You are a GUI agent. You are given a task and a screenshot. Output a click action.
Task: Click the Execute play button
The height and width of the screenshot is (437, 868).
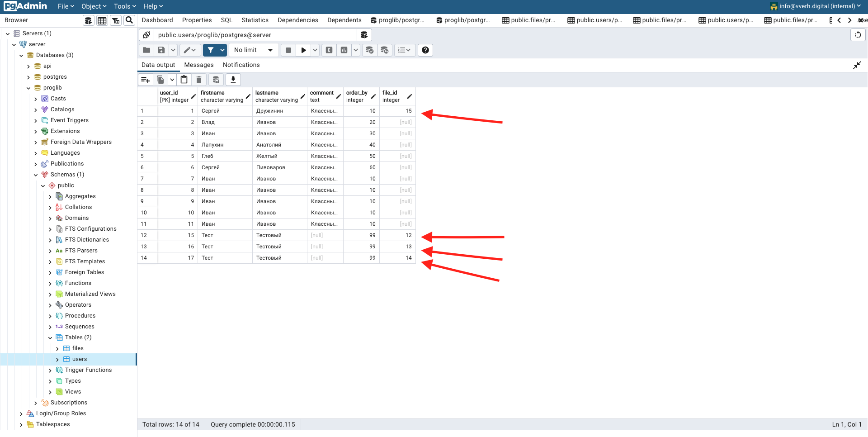coord(303,50)
